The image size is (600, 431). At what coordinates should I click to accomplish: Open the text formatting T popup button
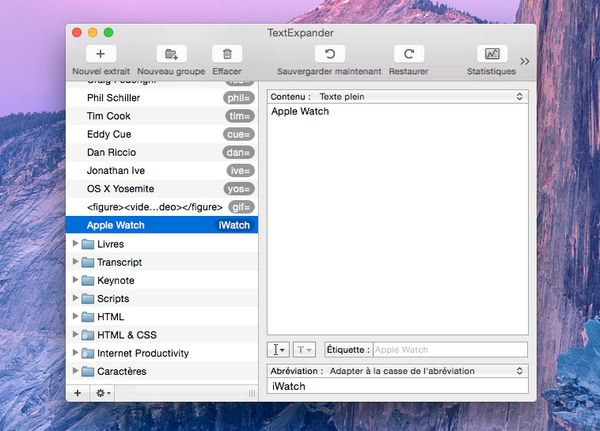click(x=304, y=349)
